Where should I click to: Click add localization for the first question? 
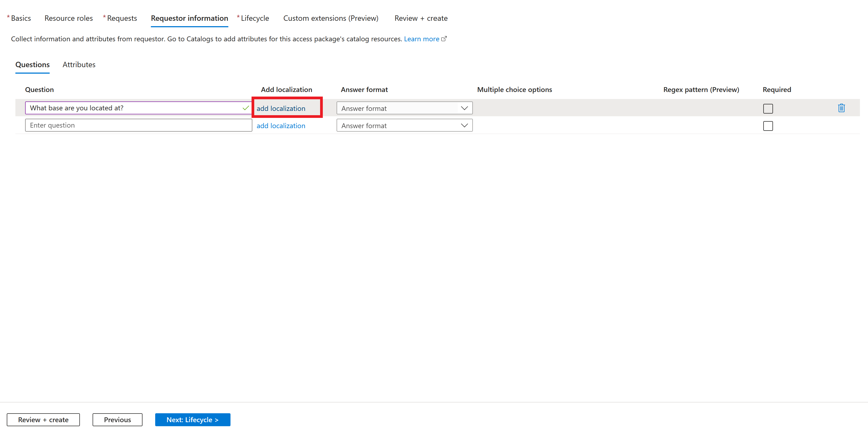281,108
